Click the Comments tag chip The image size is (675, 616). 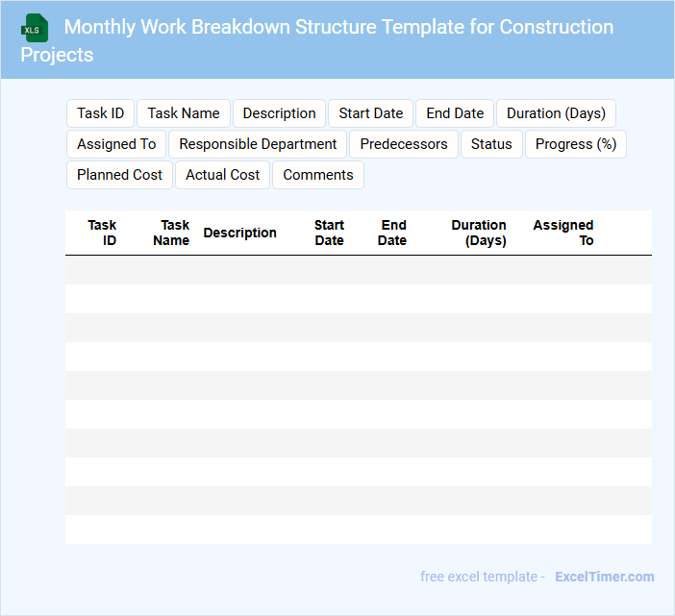click(x=318, y=175)
